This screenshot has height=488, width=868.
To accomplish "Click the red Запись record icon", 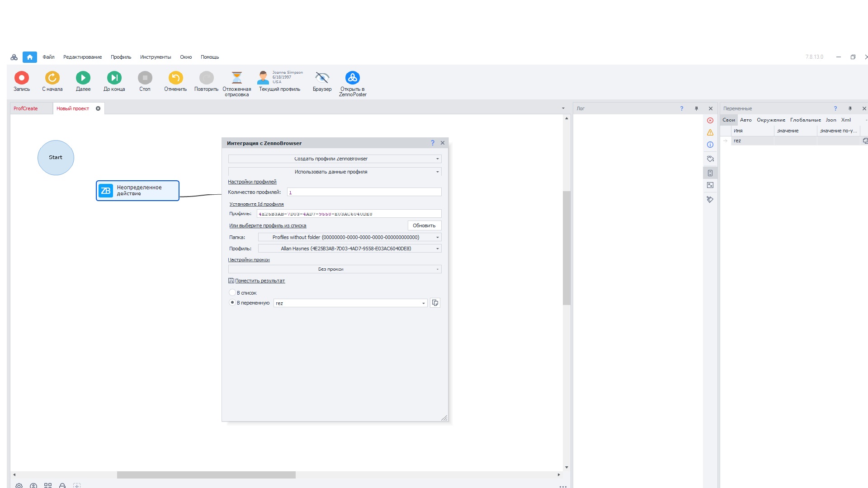I will click(22, 78).
